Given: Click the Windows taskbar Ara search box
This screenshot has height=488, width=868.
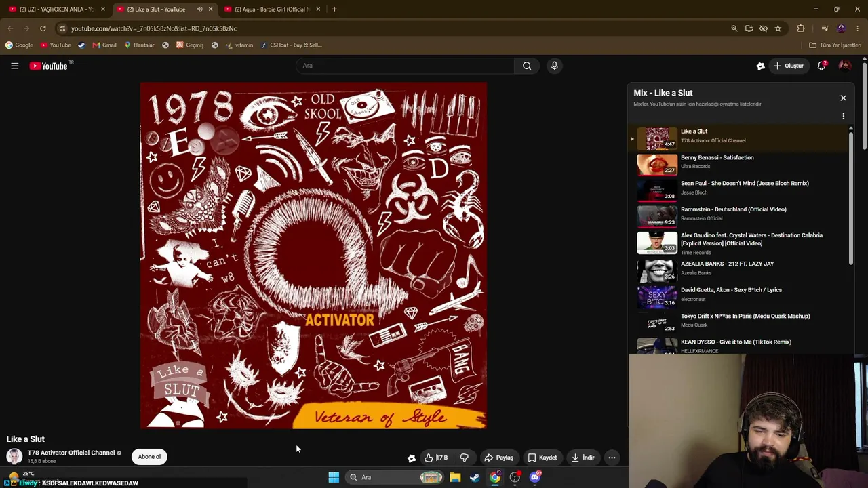Looking at the screenshot, I should pos(395,477).
